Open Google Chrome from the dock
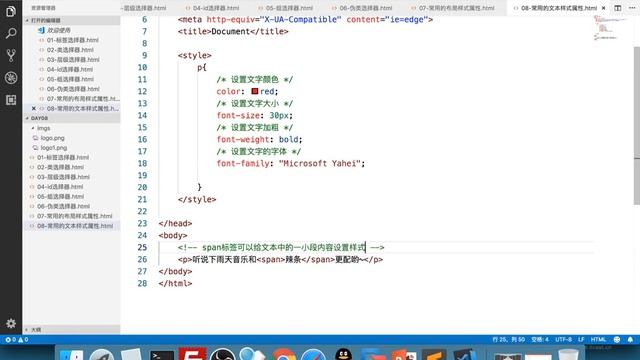Viewport: 640px width, 360px height. (284, 355)
